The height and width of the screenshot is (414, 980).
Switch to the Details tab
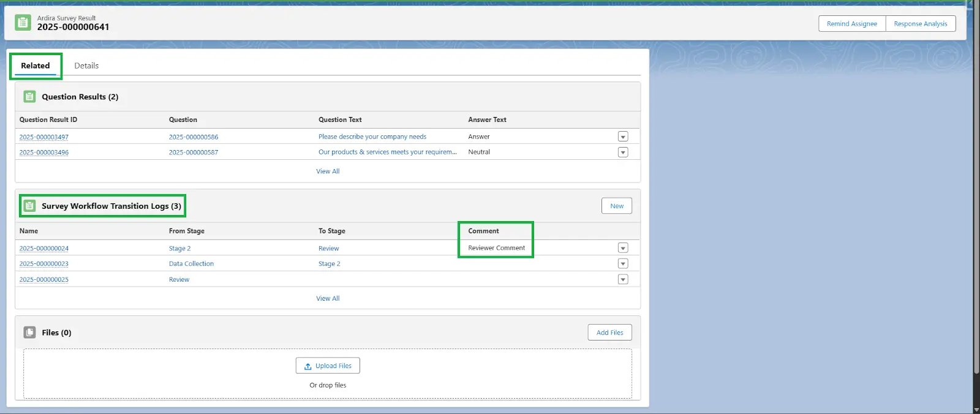(86, 66)
